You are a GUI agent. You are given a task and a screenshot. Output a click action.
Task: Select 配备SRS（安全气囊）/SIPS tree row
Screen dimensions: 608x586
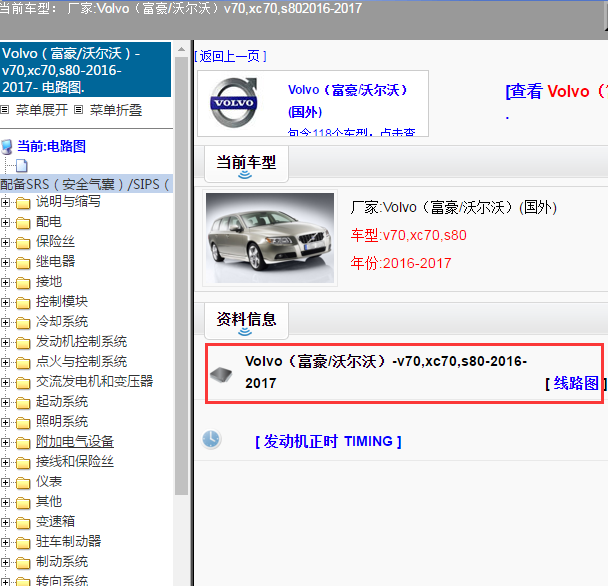pyautogui.click(x=86, y=184)
